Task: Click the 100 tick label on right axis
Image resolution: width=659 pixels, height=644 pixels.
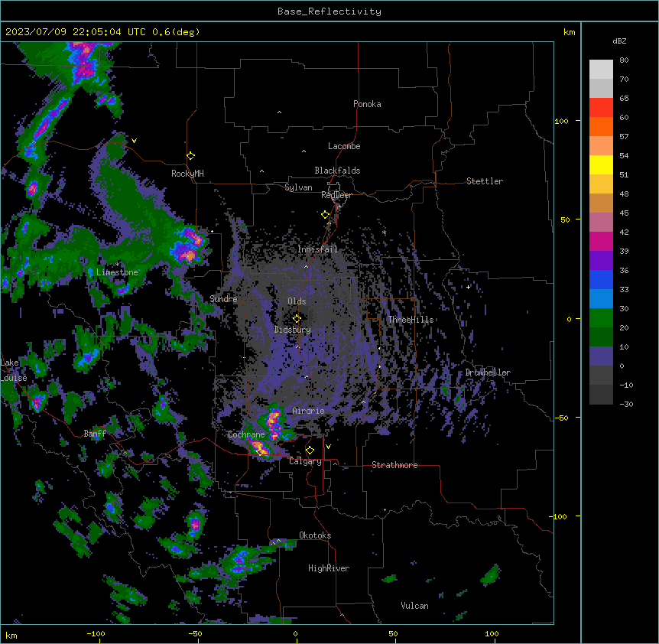Action: pos(561,121)
